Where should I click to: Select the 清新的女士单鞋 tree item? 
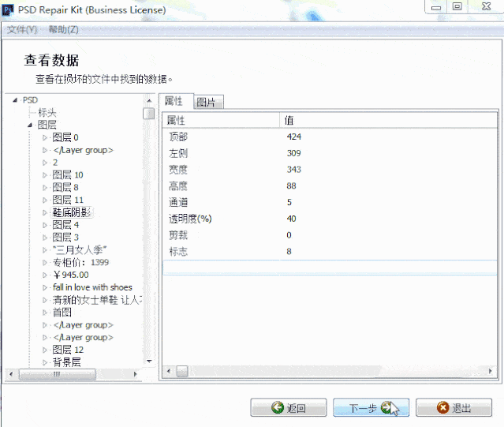pos(97,300)
